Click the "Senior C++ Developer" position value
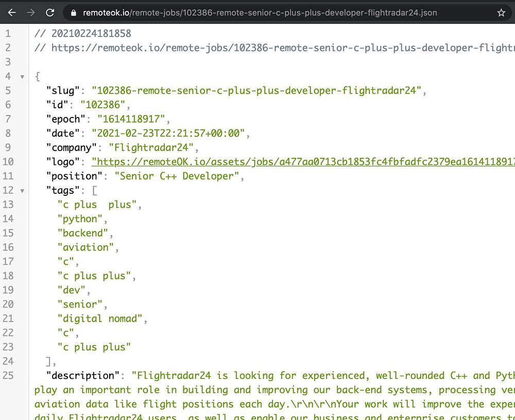 click(x=177, y=176)
